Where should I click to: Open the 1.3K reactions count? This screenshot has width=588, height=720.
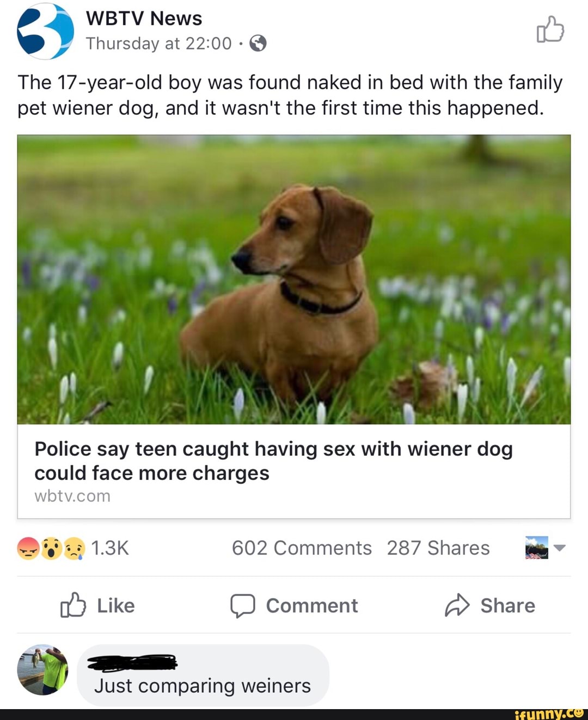pyautogui.click(x=110, y=548)
